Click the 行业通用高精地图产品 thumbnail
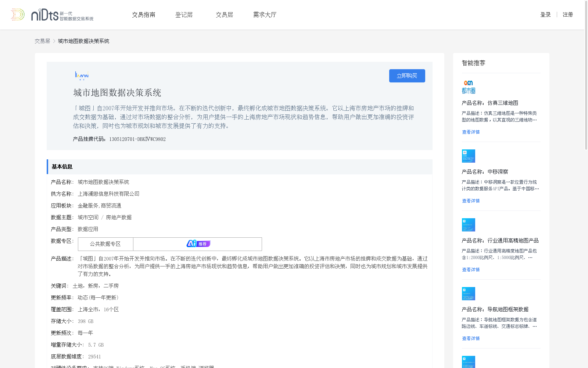Screen dimensions: 588x368 (469, 225)
